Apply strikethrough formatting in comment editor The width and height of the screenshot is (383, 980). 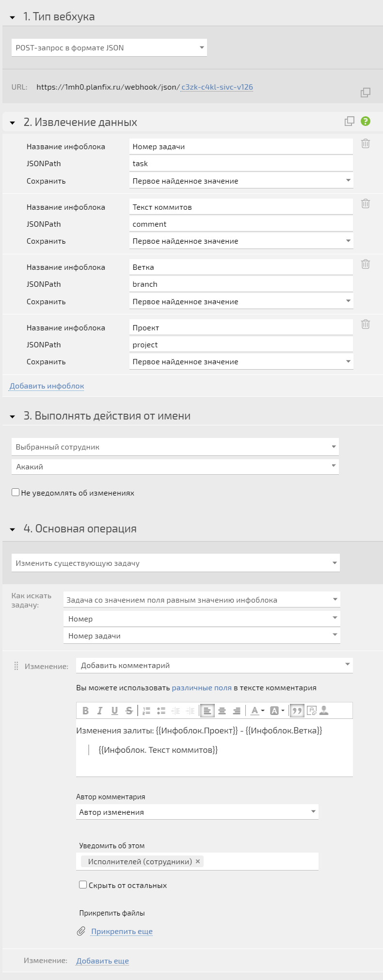click(129, 711)
